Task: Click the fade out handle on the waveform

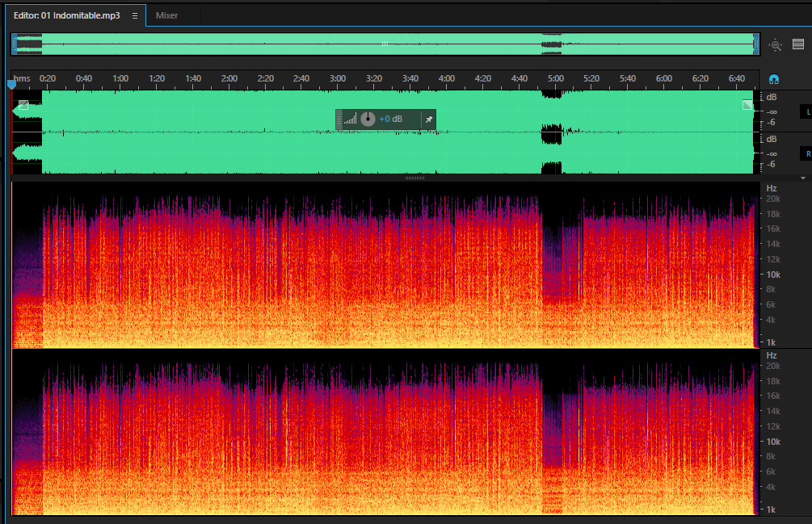Action: click(747, 105)
